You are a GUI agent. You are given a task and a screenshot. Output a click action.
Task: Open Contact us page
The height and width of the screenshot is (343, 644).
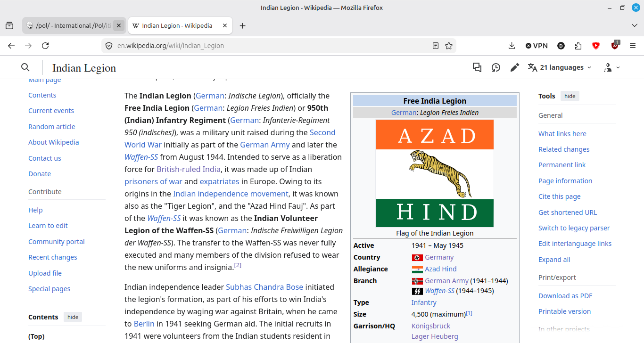click(45, 158)
